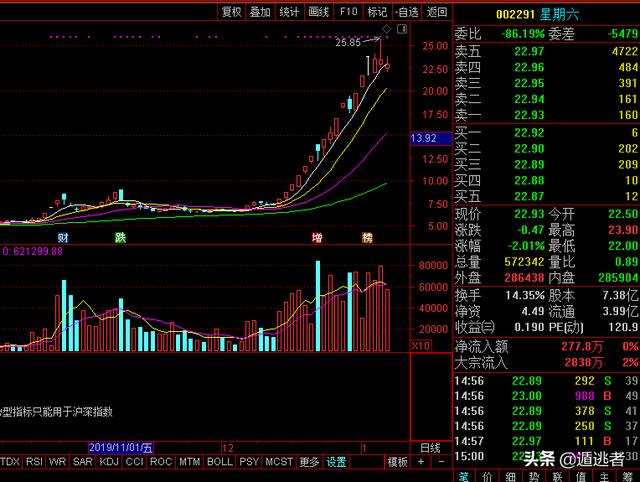This screenshot has height=482, width=640.
Task: Open the 日线 period selector
Action: click(x=430, y=448)
